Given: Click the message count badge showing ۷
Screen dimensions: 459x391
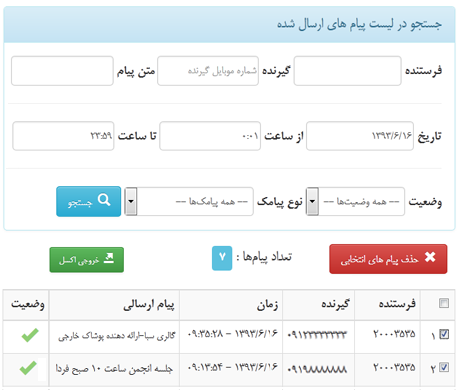Looking at the screenshot, I should [222, 258].
